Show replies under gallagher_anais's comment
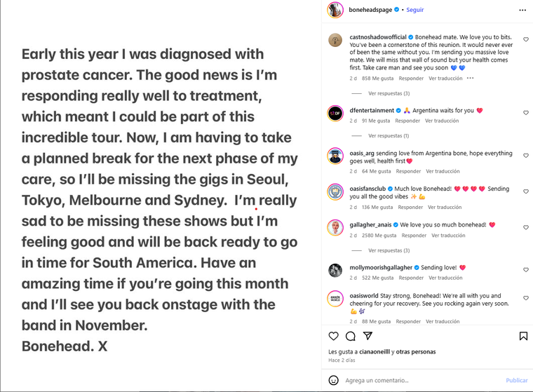The image size is (533, 392). [389, 250]
